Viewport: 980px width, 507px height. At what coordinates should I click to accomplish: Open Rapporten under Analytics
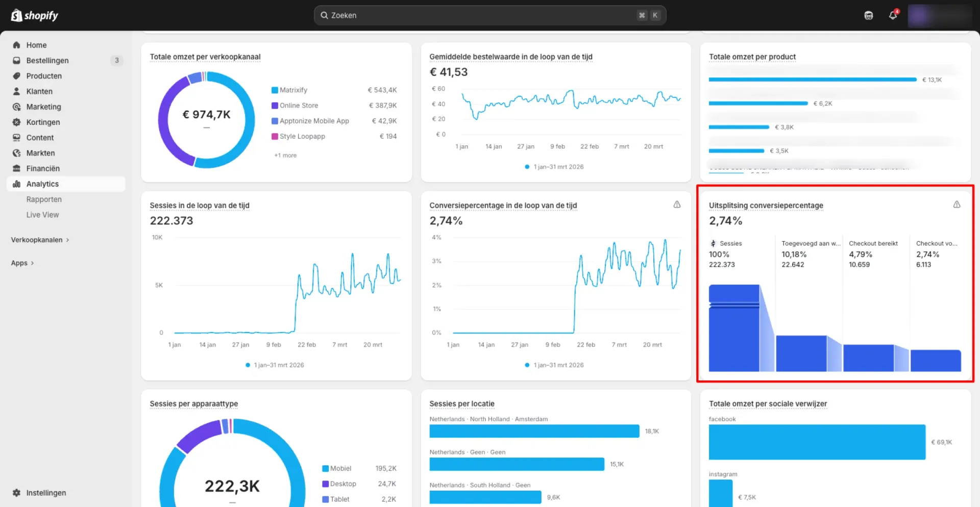[44, 199]
